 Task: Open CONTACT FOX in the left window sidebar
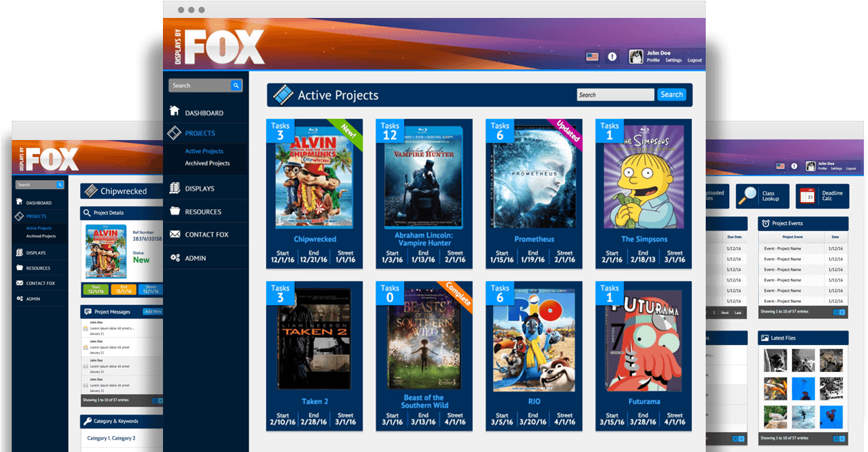tap(40, 284)
